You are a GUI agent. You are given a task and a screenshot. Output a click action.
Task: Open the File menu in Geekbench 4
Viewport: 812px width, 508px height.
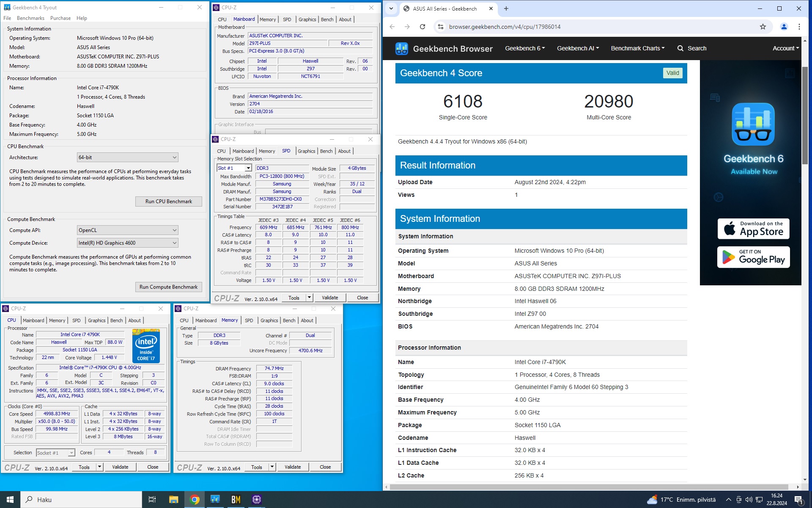7,18
